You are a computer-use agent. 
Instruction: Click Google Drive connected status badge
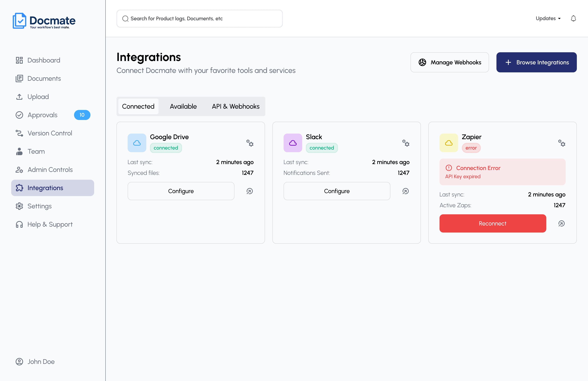click(x=166, y=148)
